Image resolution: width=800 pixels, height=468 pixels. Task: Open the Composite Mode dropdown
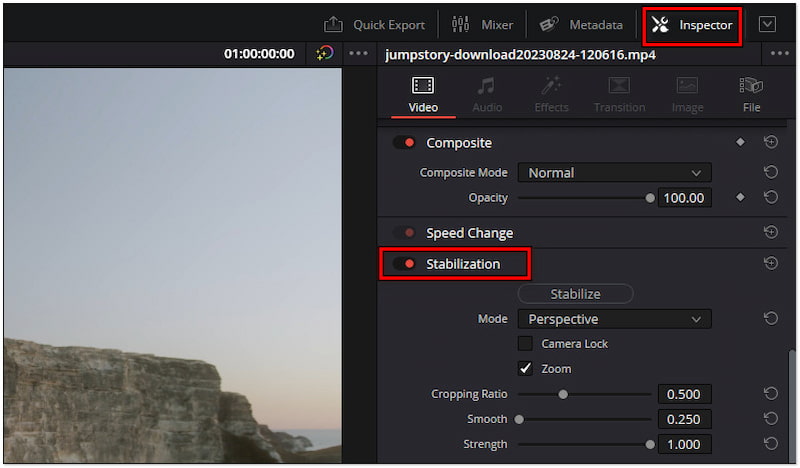(614, 173)
